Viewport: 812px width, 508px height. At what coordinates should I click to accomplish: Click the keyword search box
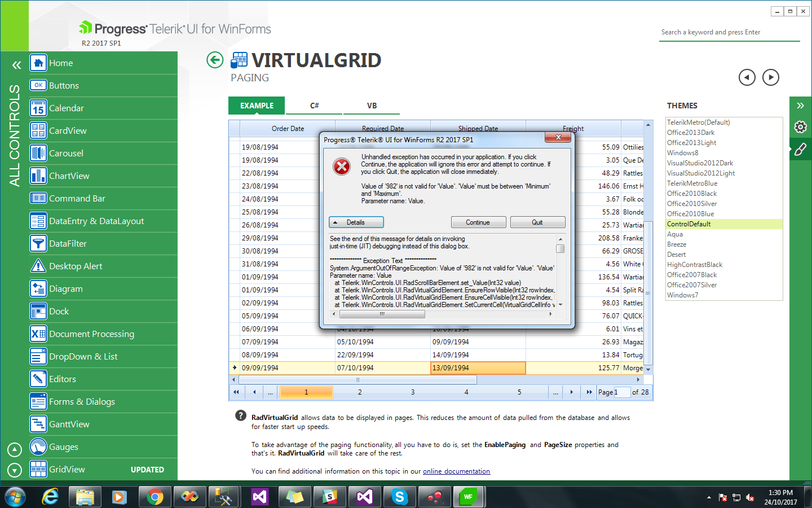[x=730, y=32]
